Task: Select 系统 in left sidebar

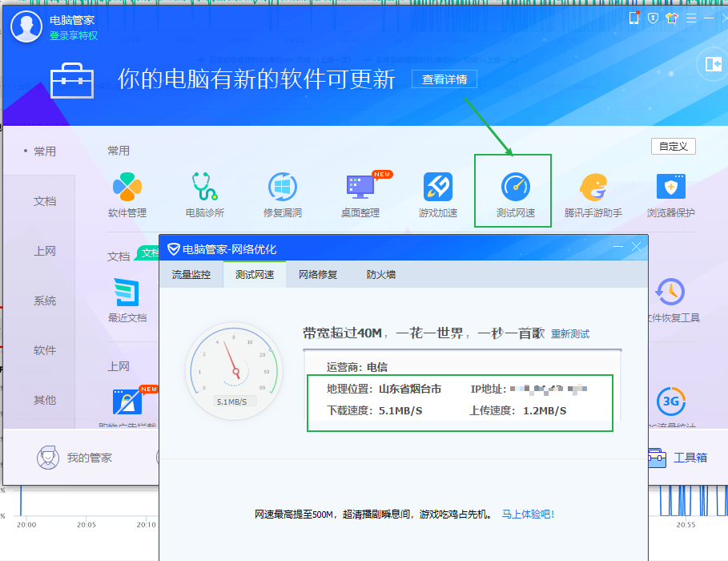Action: 45,301
